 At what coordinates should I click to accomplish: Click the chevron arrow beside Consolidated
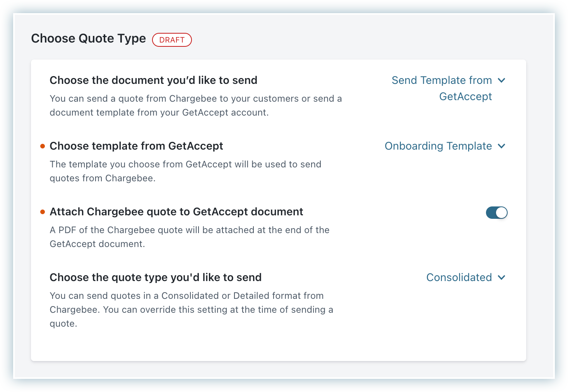tap(501, 278)
